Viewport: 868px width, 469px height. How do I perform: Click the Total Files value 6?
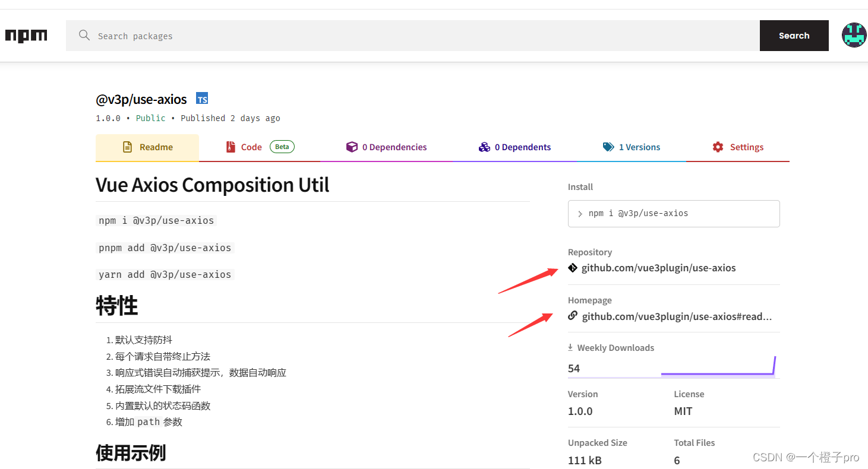(x=677, y=460)
